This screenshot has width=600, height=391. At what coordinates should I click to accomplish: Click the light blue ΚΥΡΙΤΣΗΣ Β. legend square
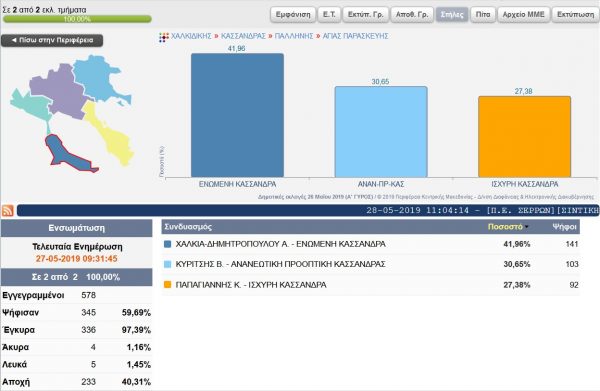coord(167,264)
